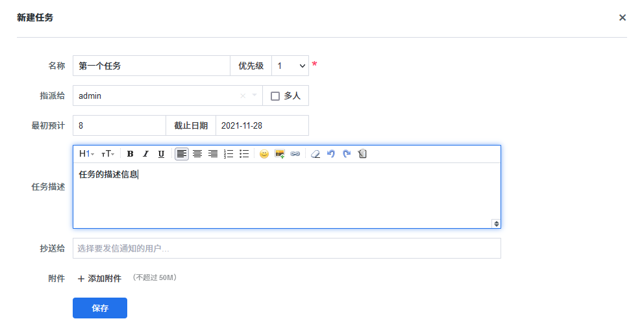Undo the last edit in the editor
This screenshot has width=644, height=334.
[x=331, y=154]
